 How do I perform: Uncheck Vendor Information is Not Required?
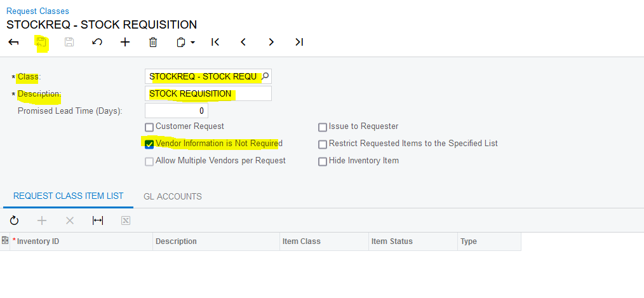click(x=150, y=144)
